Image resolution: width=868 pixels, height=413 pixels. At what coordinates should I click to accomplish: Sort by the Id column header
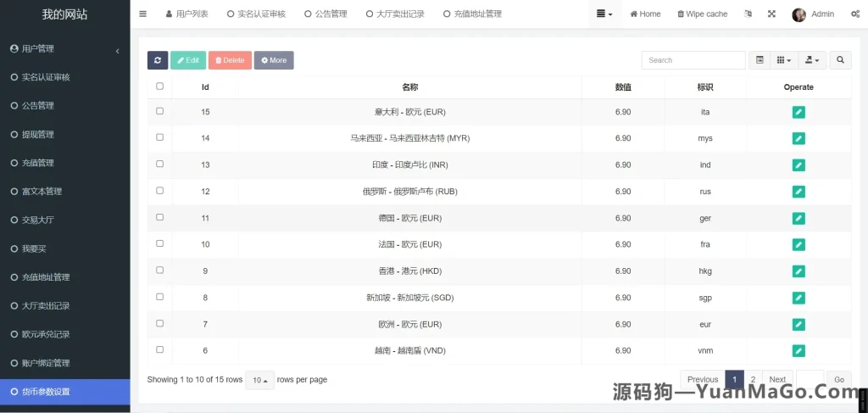click(205, 87)
